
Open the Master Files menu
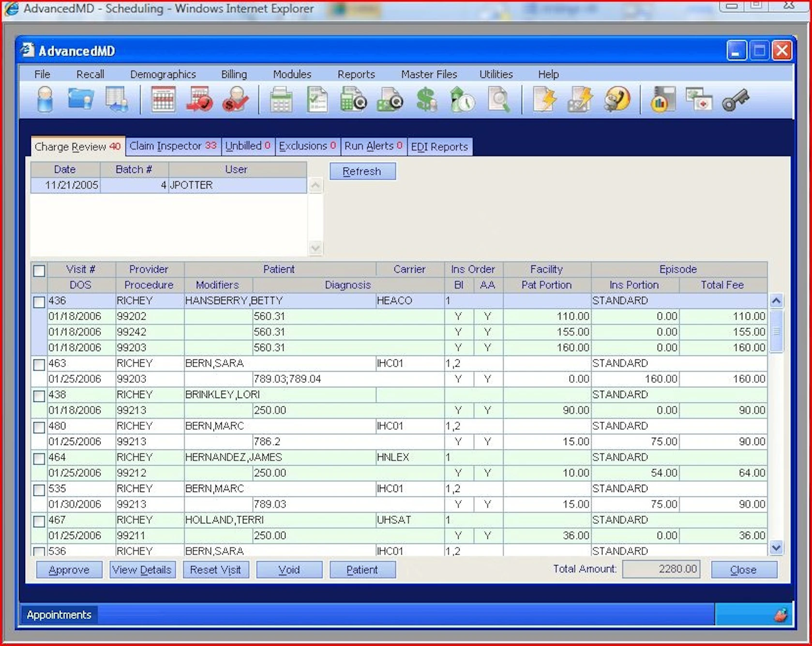(x=429, y=74)
